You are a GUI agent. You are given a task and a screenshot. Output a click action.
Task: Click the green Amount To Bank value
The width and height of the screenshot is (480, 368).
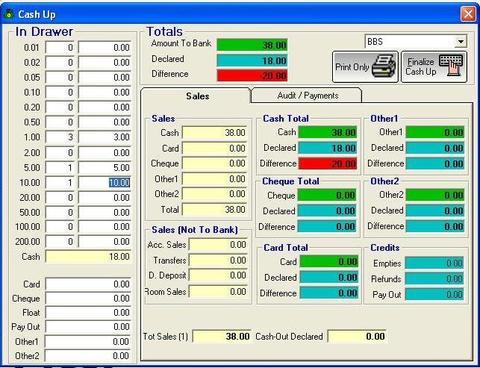[252, 45]
